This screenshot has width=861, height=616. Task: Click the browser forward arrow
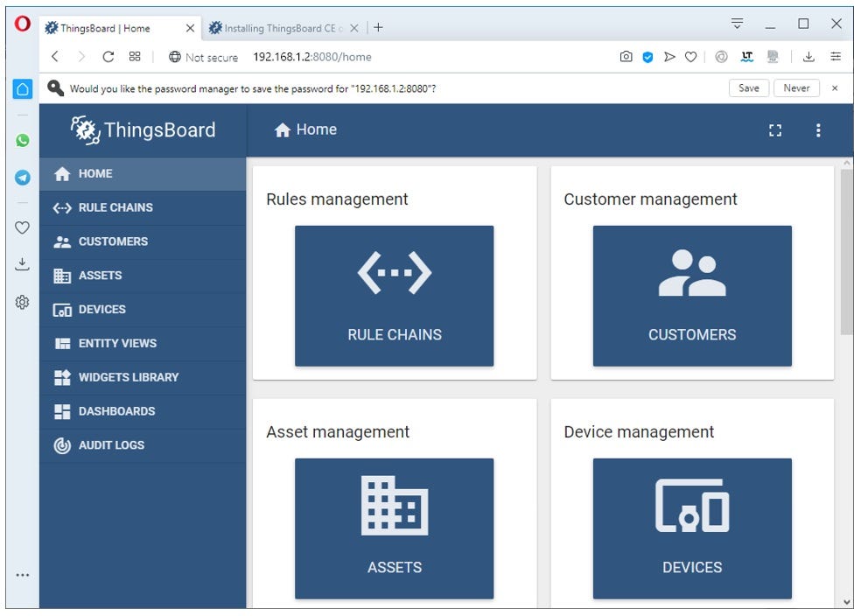(81, 57)
